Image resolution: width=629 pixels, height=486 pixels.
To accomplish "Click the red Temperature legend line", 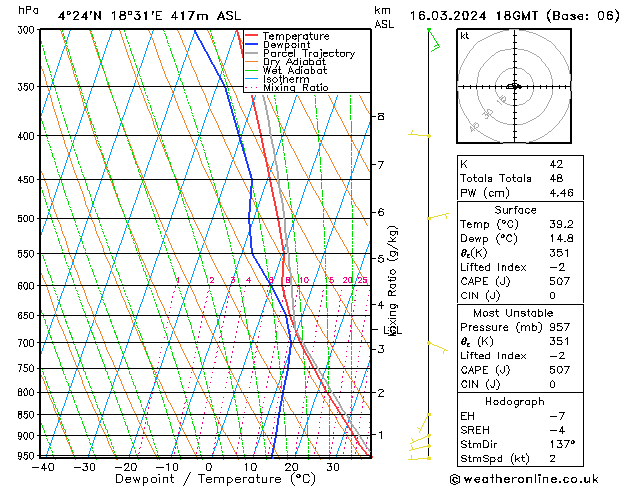I will tap(251, 36).
